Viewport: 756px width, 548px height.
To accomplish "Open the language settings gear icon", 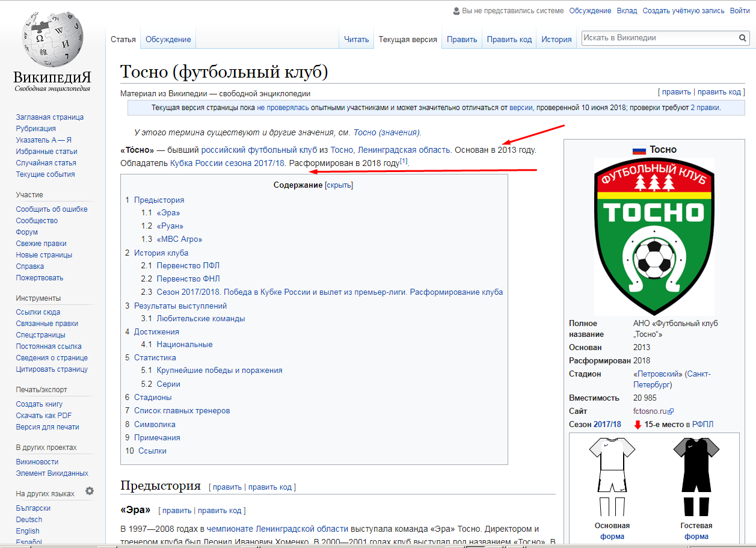I will pos(90,491).
